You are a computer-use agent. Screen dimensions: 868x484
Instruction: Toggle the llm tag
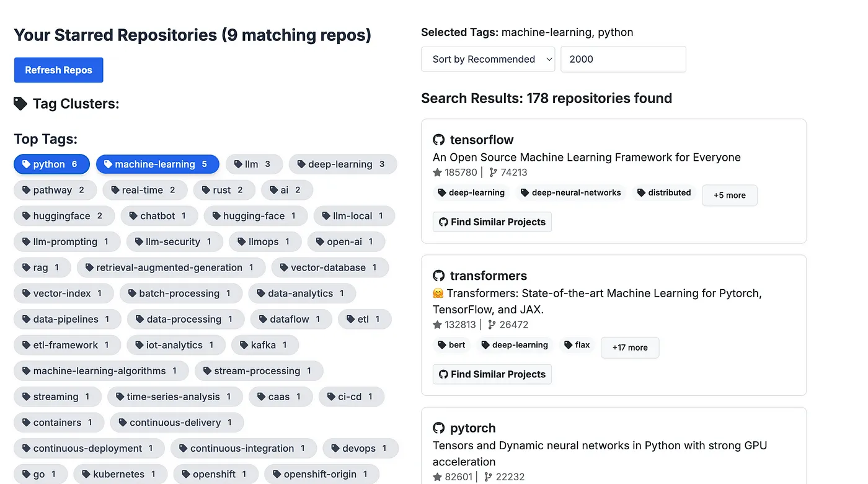coord(254,164)
